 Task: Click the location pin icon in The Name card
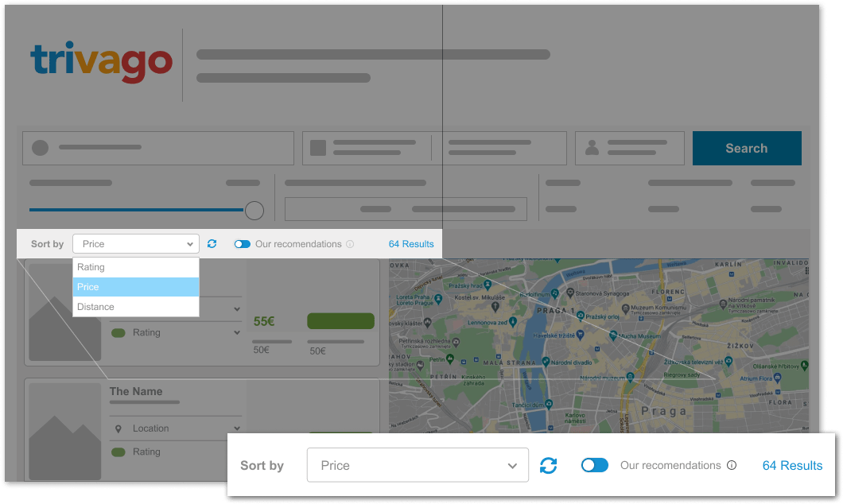(118, 428)
